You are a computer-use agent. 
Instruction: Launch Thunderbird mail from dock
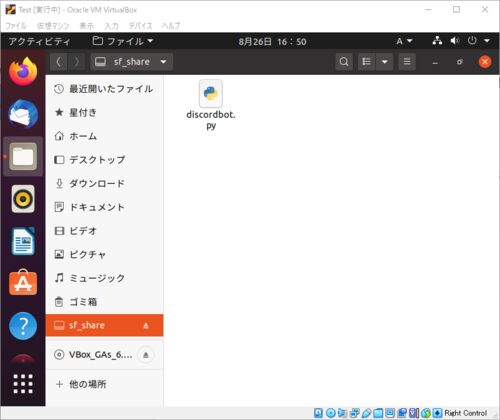[x=23, y=114]
